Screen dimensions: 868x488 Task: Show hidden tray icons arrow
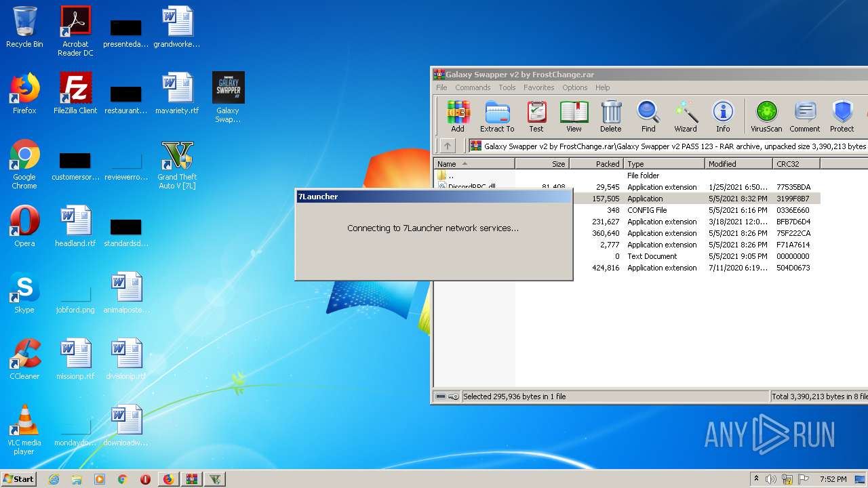(756, 479)
